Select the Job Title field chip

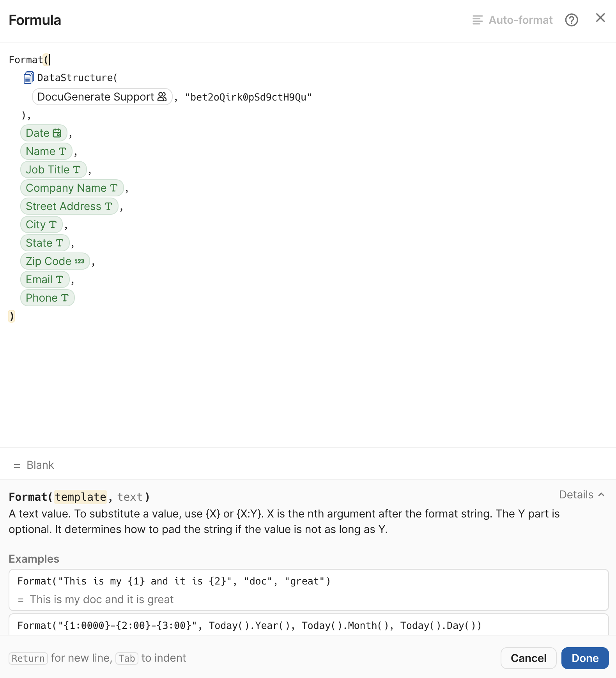pyautogui.click(x=53, y=169)
